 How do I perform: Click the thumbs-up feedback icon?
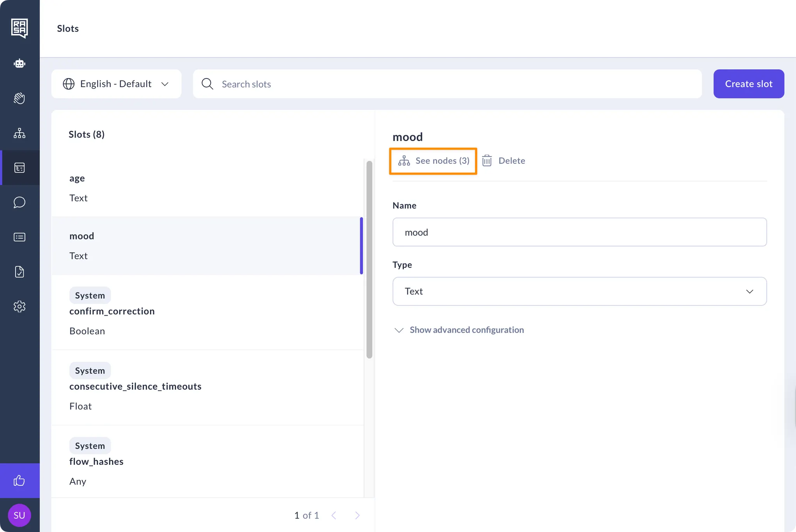(x=19, y=481)
